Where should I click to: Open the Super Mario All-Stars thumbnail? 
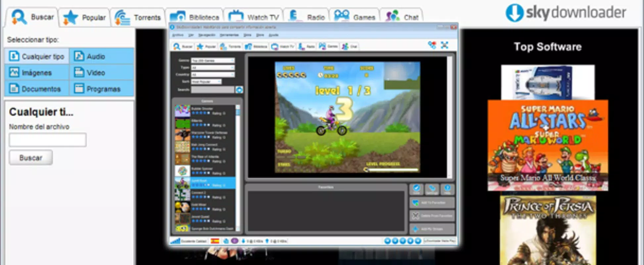pos(548,145)
